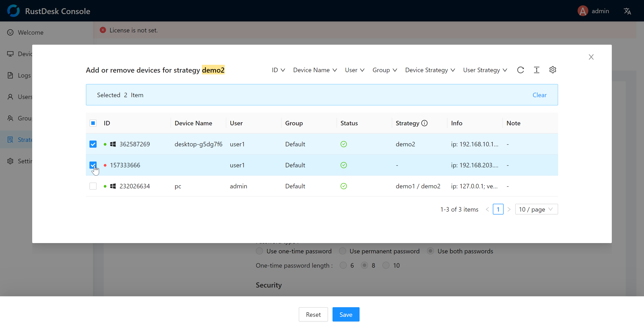The width and height of the screenshot is (644, 332).
Task: Click the refresh icon in dialog toolbar
Action: point(520,70)
